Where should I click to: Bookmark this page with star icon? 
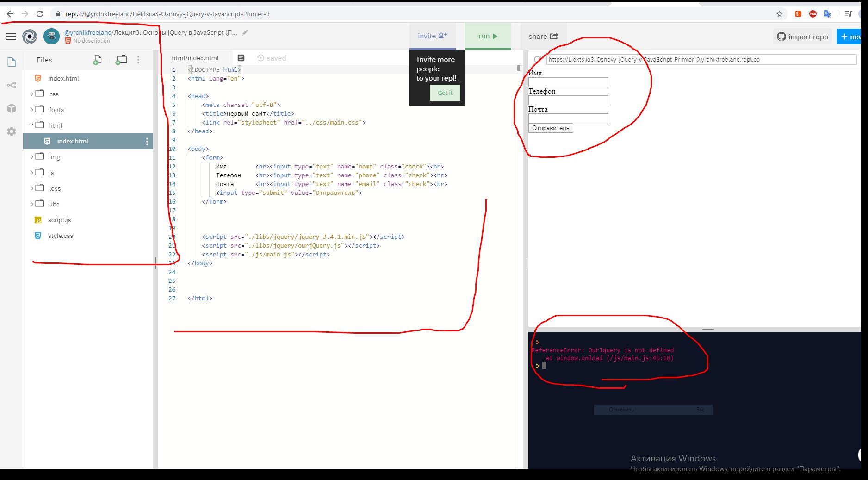[780, 14]
